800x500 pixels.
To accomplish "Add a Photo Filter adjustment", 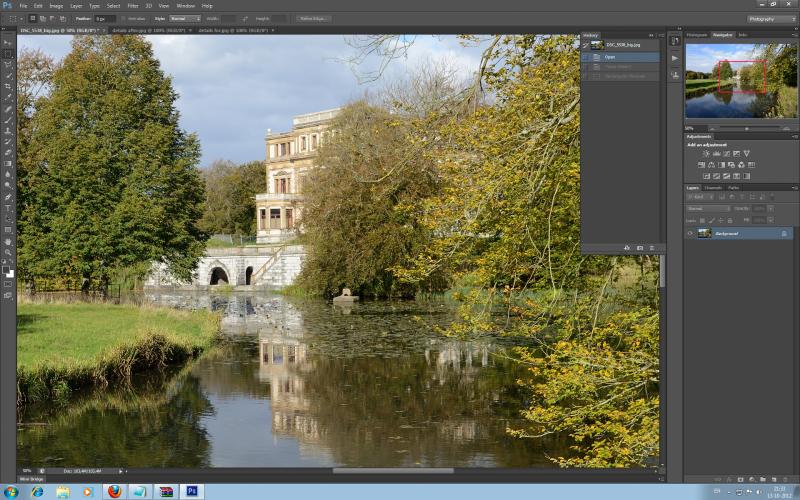I will (731, 165).
